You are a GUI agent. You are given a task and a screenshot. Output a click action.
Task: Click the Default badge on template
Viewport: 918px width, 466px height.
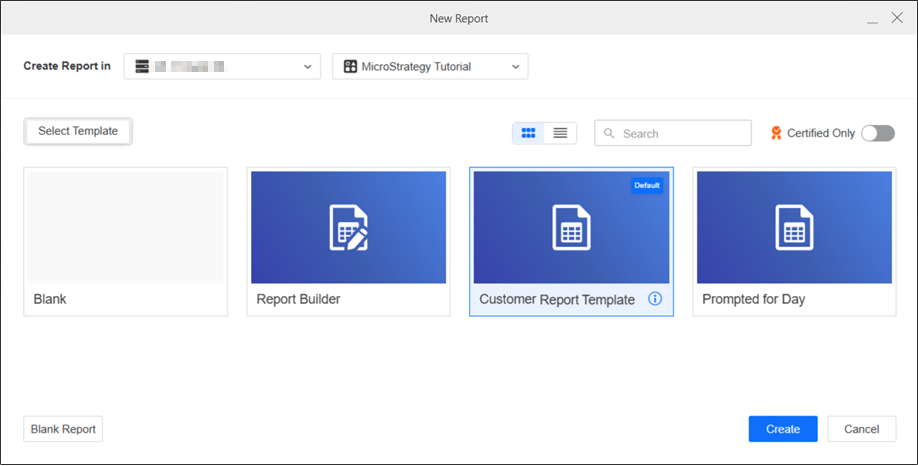647,185
